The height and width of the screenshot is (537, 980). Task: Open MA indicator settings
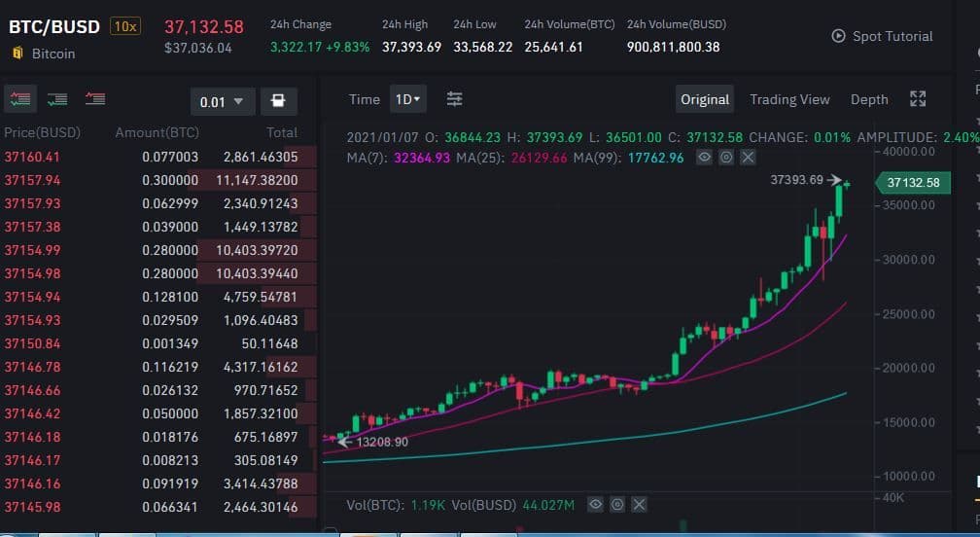[x=725, y=157]
